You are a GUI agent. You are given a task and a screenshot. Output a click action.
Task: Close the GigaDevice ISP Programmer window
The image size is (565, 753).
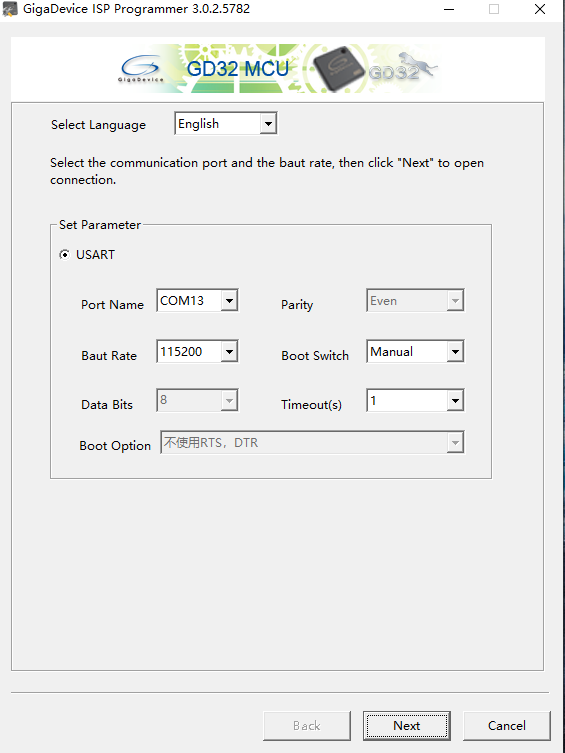coord(540,9)
